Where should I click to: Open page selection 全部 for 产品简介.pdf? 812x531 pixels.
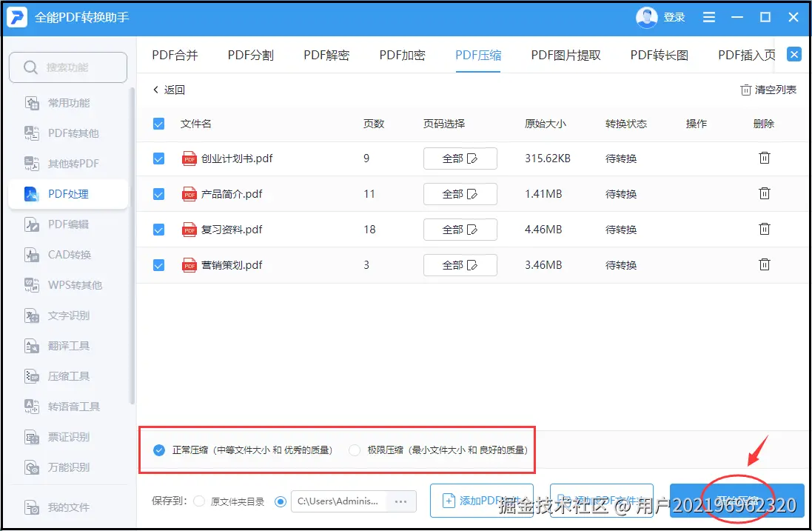[x=460, y=194]
